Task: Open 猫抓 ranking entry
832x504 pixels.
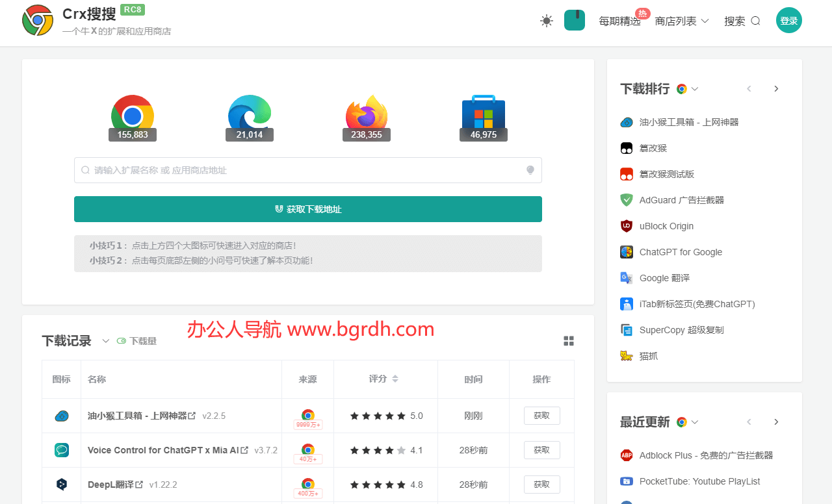Action: point(649,356)
